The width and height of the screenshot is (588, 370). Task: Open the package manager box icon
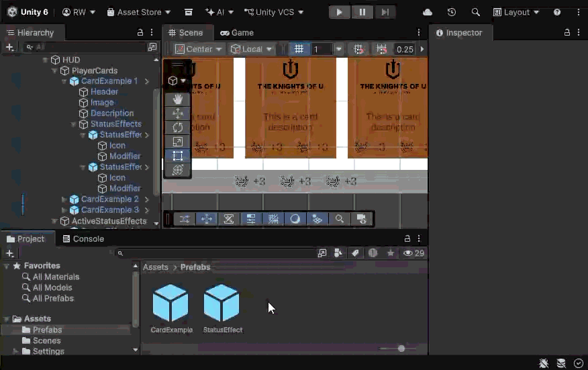point(188,12)
